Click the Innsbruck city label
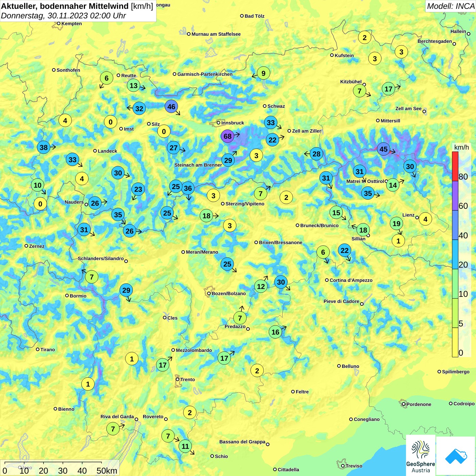Viewport: 476px width, 476px height. pos(233,123)
